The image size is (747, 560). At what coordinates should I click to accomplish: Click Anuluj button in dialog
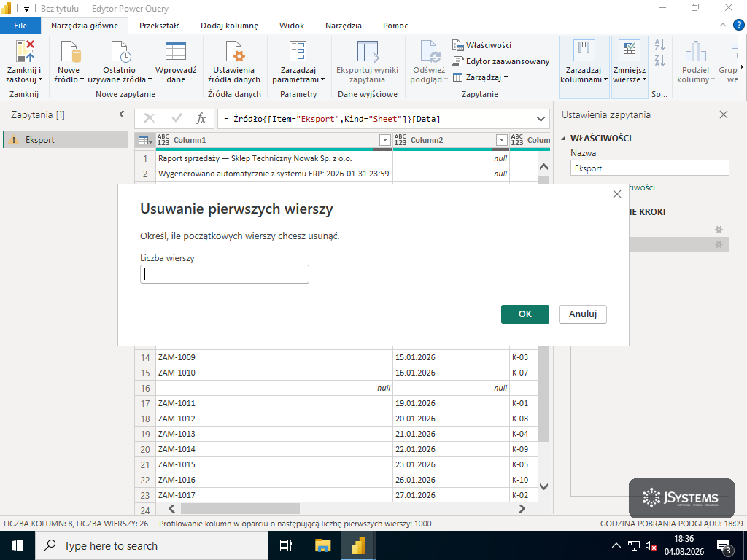click(x=583, y=314)
